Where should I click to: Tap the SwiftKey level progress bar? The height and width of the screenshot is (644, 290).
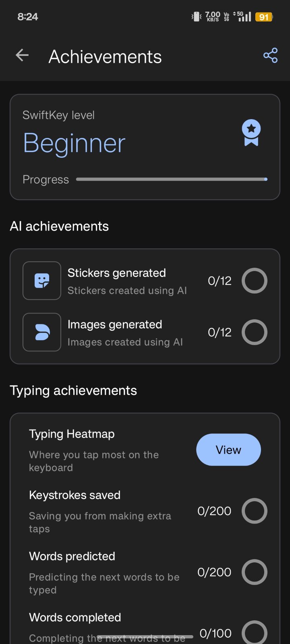(x=172, y=180)
